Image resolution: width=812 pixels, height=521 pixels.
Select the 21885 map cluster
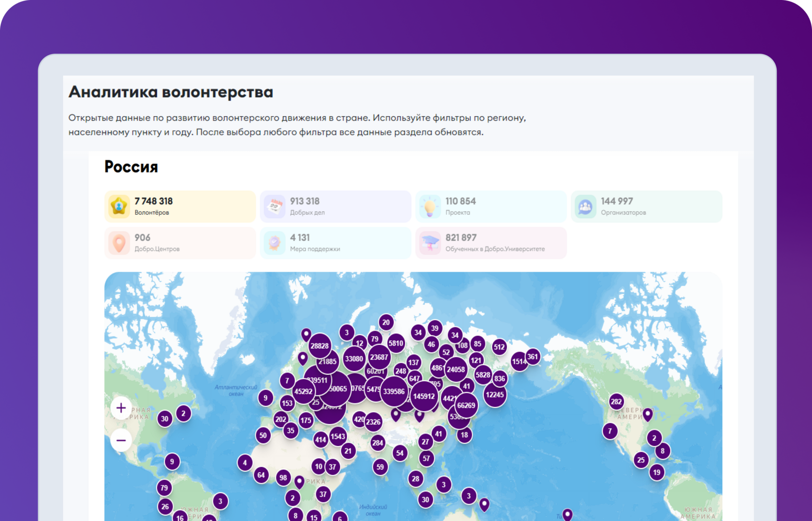pyautogui.click(x=327, y=361)
